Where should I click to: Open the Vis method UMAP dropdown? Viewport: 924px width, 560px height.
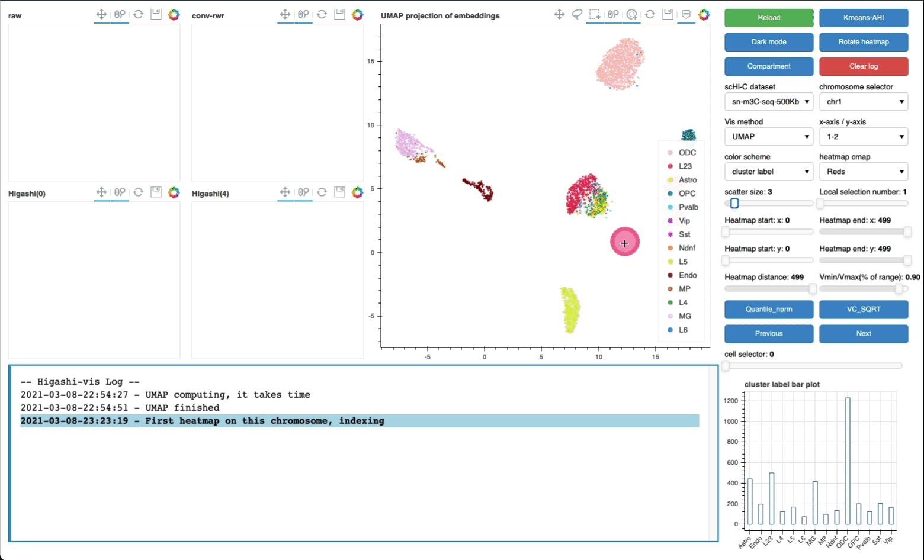coord(768,137)
